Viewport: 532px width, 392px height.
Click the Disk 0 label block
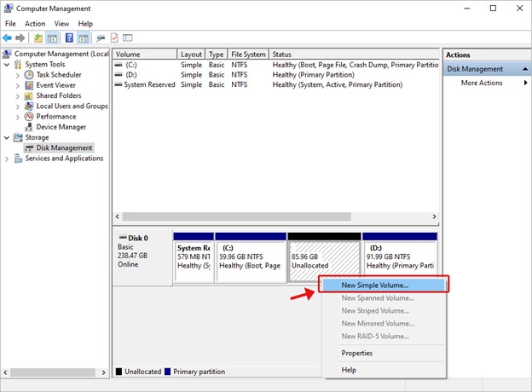click(142, 257)
